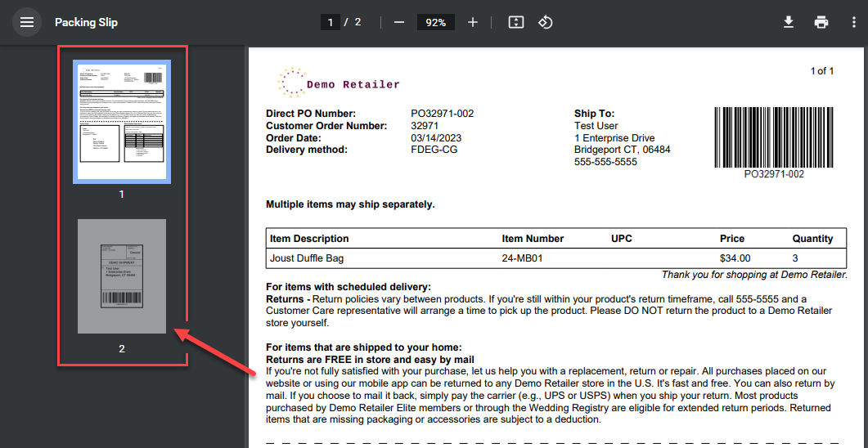The height and width of the screenshot is (448, 868).
Task: Toggle the sidebar with the hamburger menu
Action: click(x=27, y=22)
